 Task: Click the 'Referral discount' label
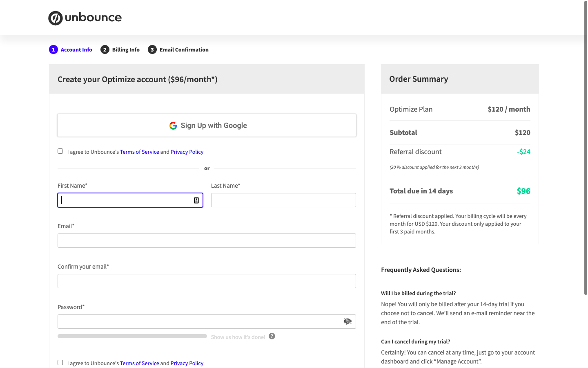click(416, 152)
